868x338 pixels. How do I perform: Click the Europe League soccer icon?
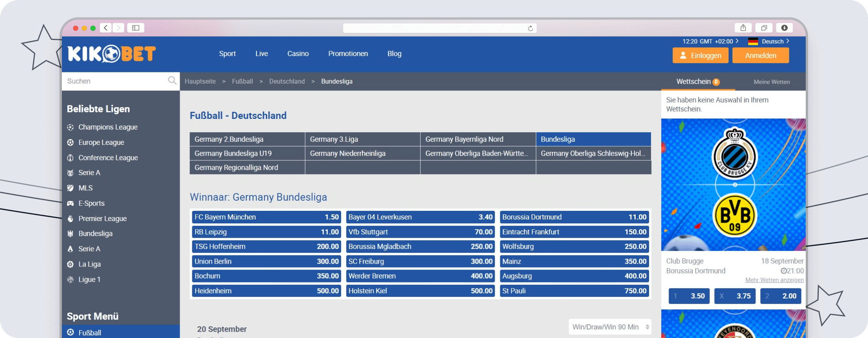[x=71, y=142]
